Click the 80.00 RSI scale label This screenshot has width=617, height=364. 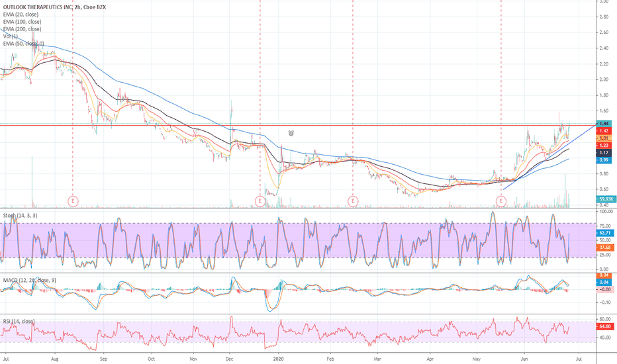[605, 320]
